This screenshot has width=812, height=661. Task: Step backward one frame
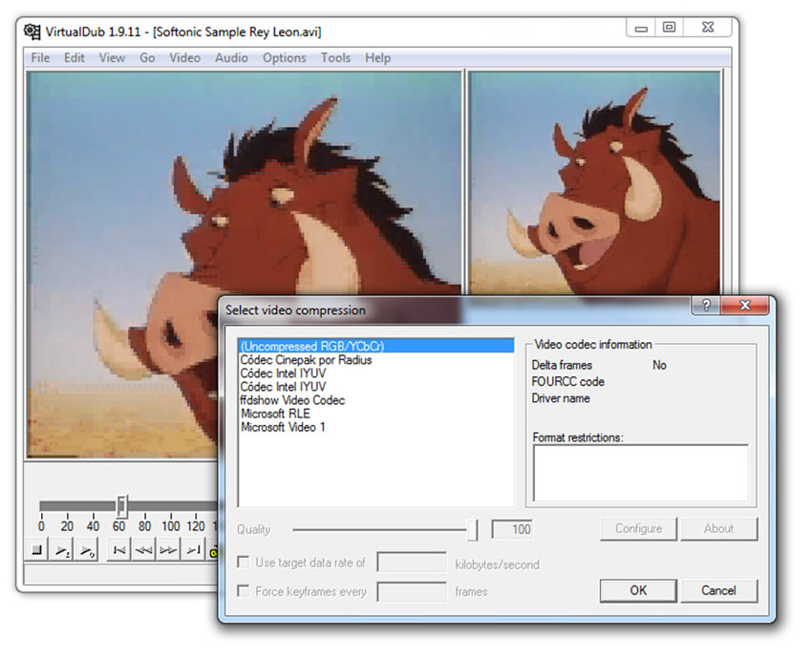tap(143, 549)
